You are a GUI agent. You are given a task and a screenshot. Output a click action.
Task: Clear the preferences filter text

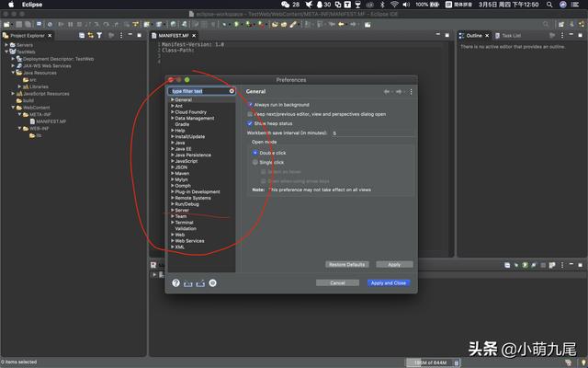[x=232, y=91]
